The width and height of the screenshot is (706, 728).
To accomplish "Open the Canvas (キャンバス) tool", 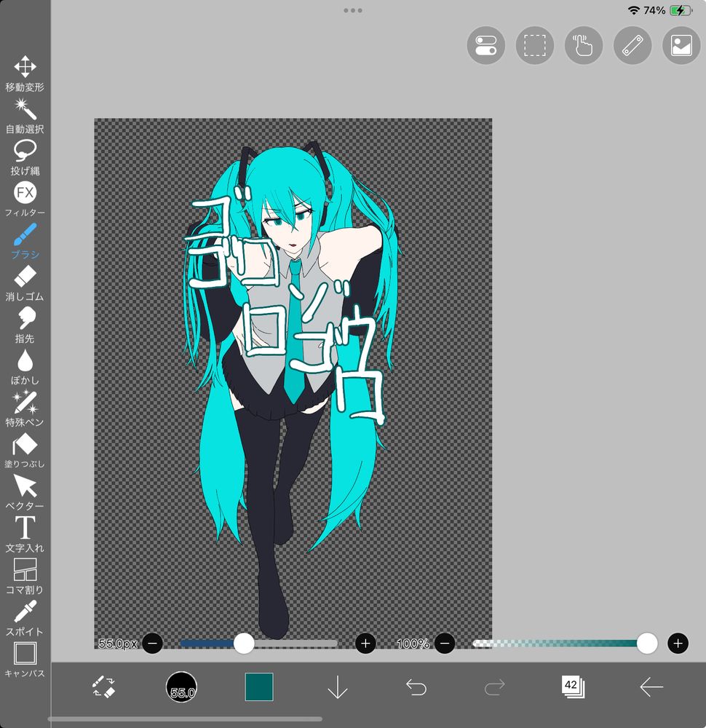I will [x=25, y=660].
